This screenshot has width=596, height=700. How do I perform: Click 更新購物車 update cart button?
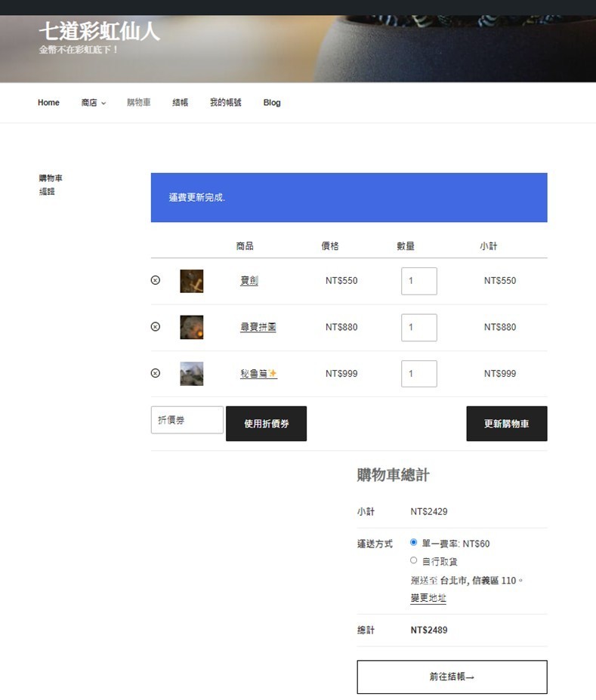click(506, 424)
